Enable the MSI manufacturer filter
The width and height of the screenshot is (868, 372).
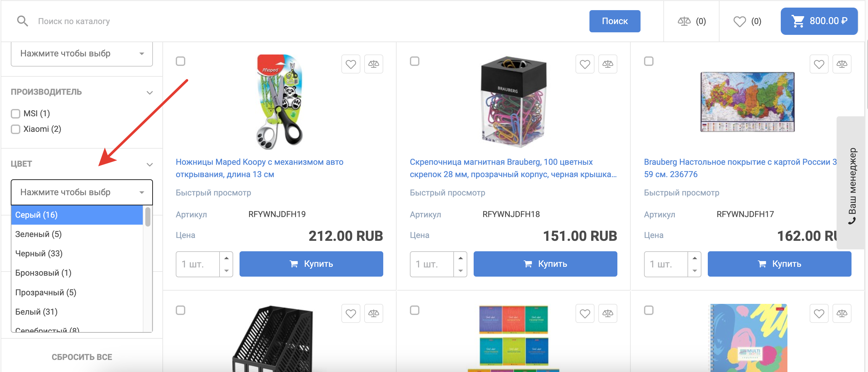point(16,114)
